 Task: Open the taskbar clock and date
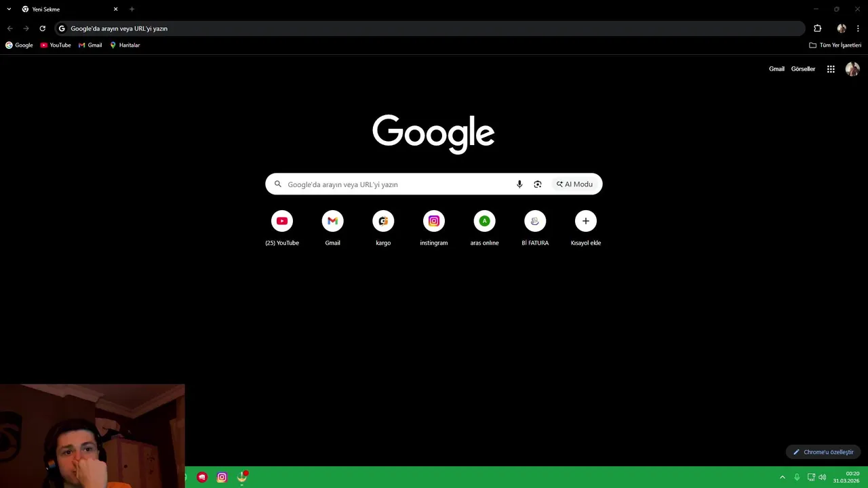pyautogui.click(x=847, y=477)
